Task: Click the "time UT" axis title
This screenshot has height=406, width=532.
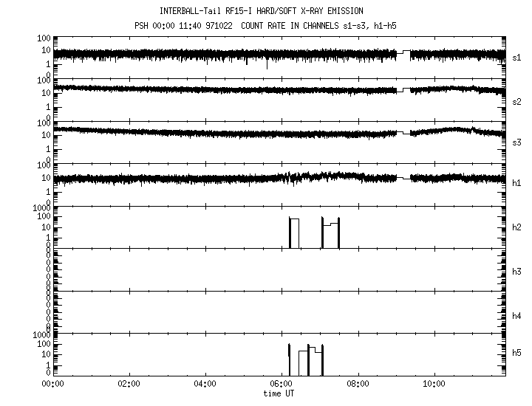Action: (x=280, y=393)
